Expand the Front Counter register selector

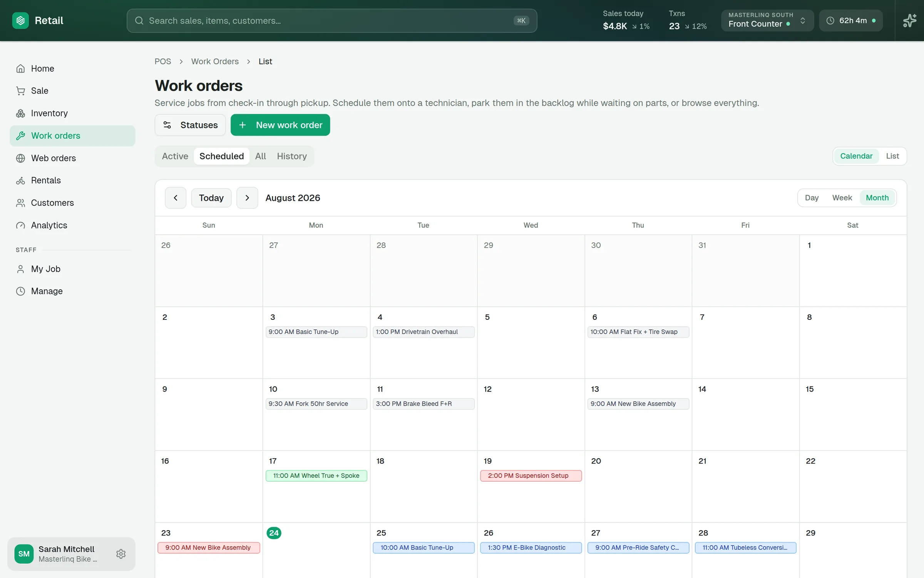(767, 20)
